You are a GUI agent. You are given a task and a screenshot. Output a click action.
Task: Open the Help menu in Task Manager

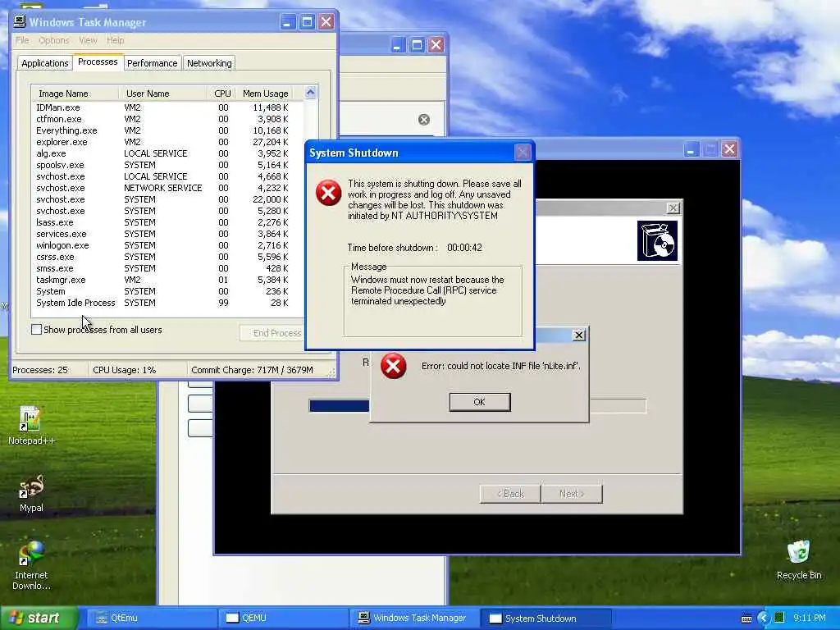[115, 40]
